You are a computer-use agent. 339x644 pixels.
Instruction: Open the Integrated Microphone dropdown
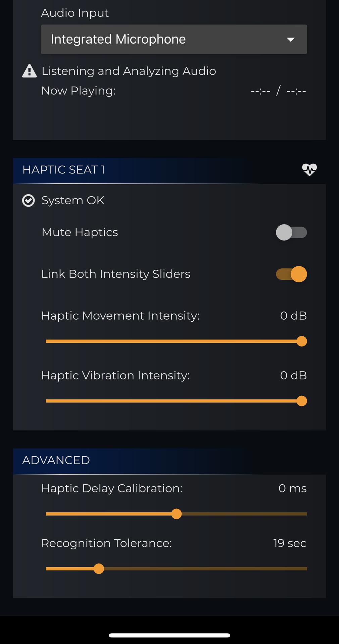pyautogui.click(x=174, y=39)
